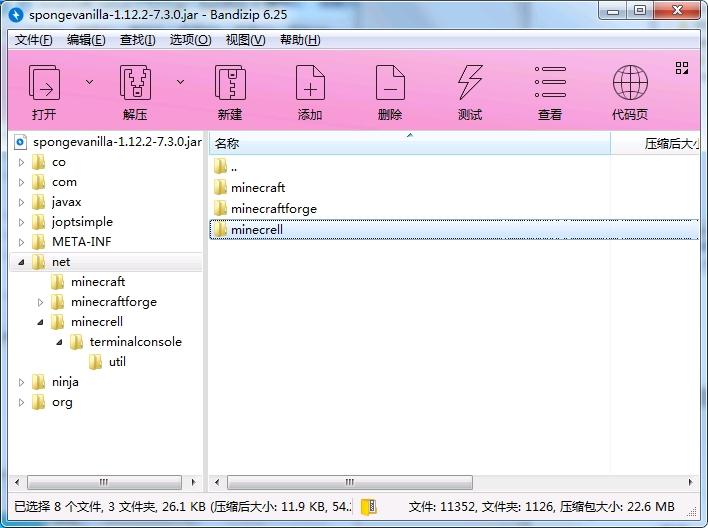Click the Delete (删除) file icon
This screenshot has height=528, width=708.
coord(390,83)
